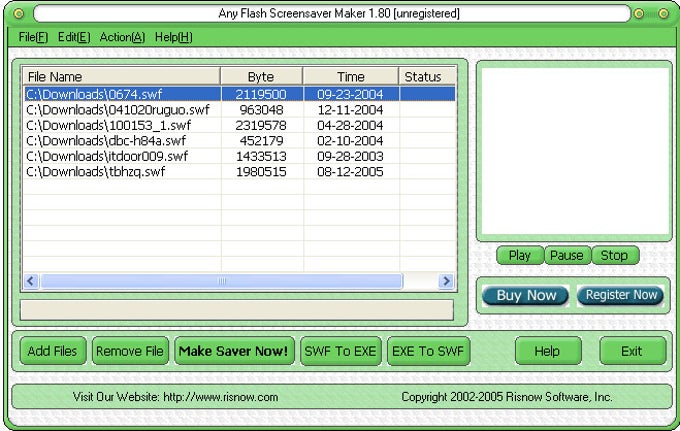Screen dimensions: 680x431
Task: Open the Edit(E) menu
Action: point(74,37)
